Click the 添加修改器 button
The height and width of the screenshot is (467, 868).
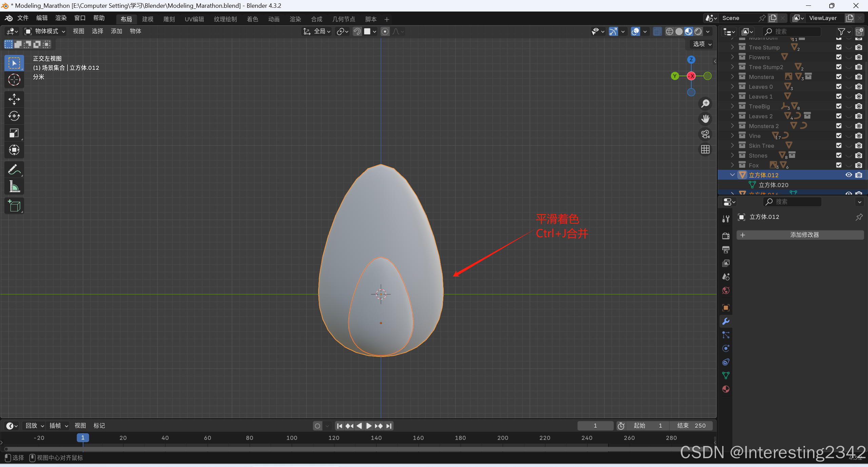coord(800,235)
